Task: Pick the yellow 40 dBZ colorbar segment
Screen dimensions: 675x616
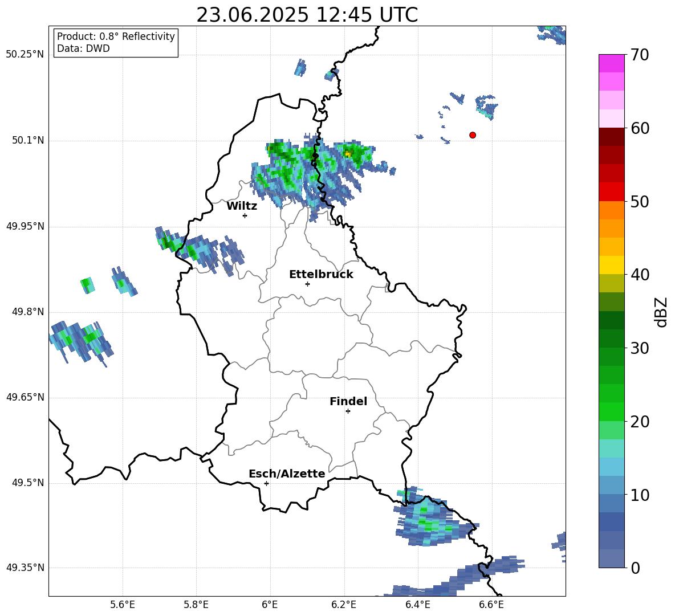Action: click(x=611, y=265)
